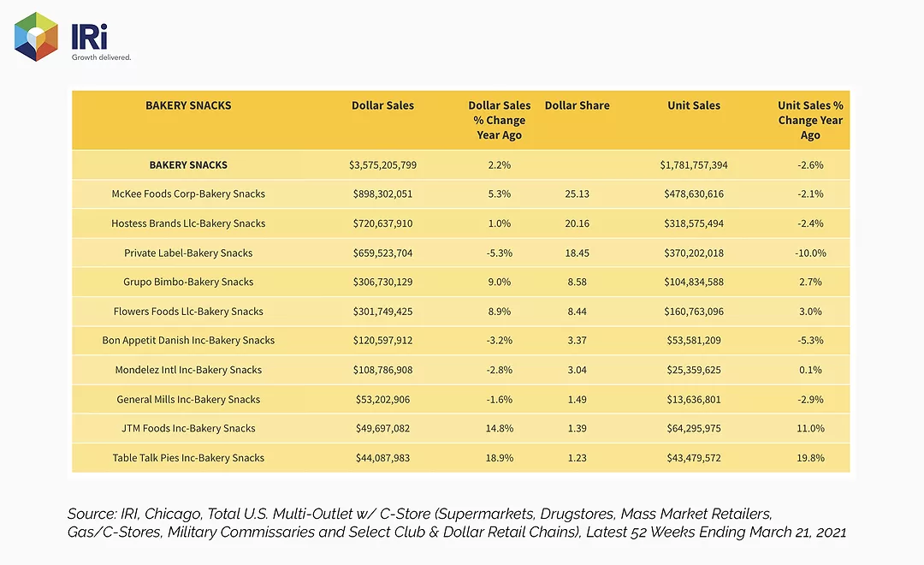
Task: Click Dollar Sales % Change Year Ago header
Action: (499, 121)
